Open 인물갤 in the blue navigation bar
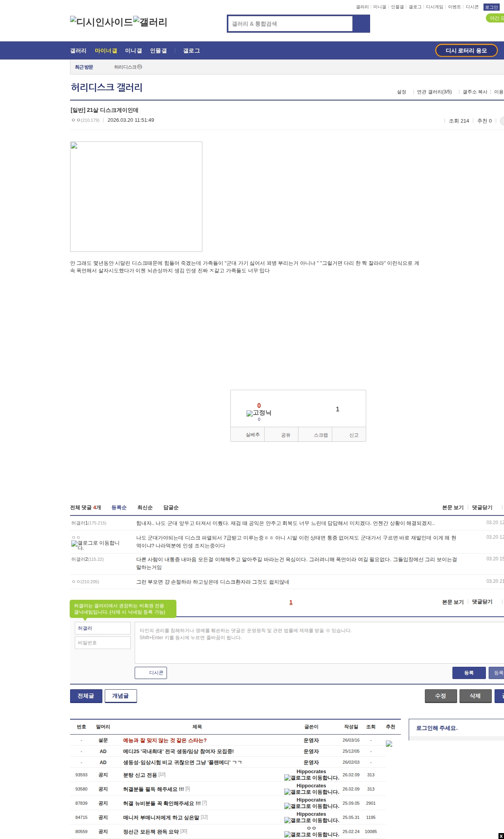 [158, 50]
